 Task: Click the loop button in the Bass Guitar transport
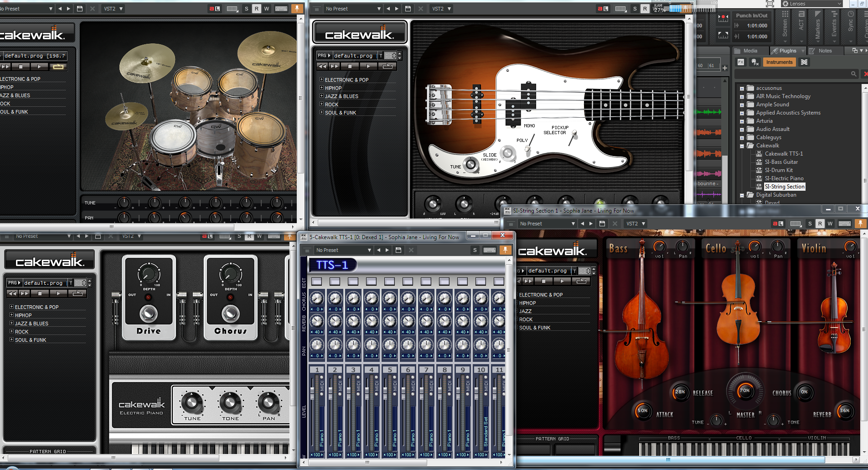pyautogui.click(x=387, y=66)
